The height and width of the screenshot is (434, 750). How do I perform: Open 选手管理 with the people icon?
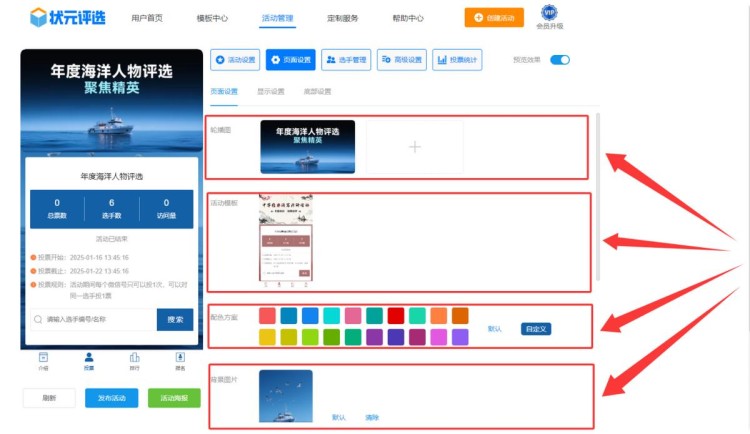(x=347, y=60)
